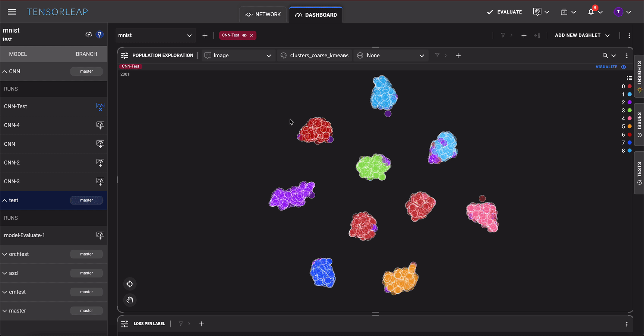Screen dimensions: 644x336
Task: Expand the orchtest model group
Action: click(x=5, y=254)
